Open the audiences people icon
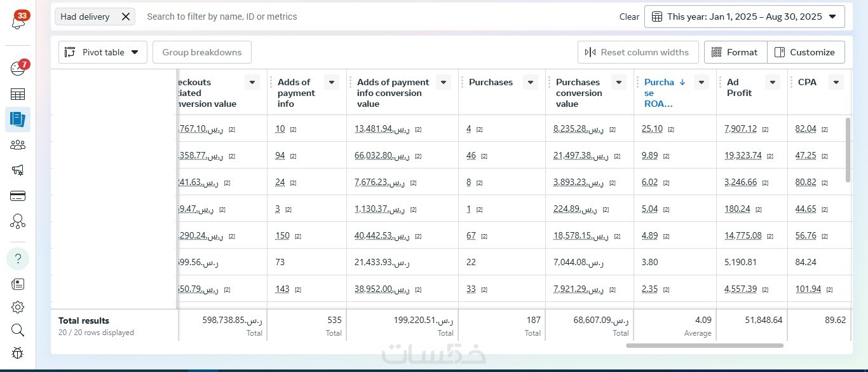The height and width of the screenshot is (372, 868). tap(18, 145)
